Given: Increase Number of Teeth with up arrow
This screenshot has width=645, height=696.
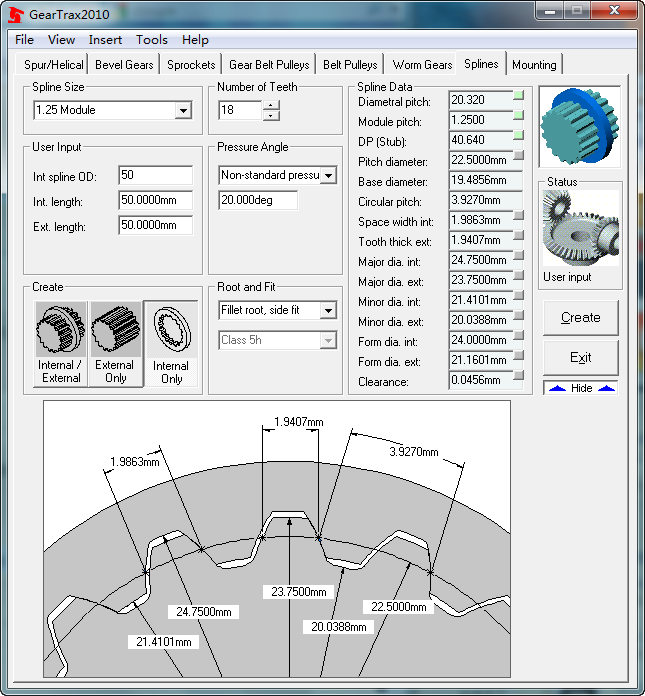Looking at the screenshot, I should (271, 105).
